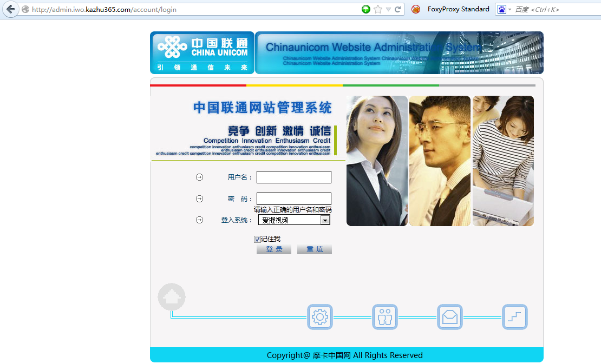Viewport: 601px width, 364px height.
Task: Click the businesswoman photo thumbnail
Action: tap(377, 161)
